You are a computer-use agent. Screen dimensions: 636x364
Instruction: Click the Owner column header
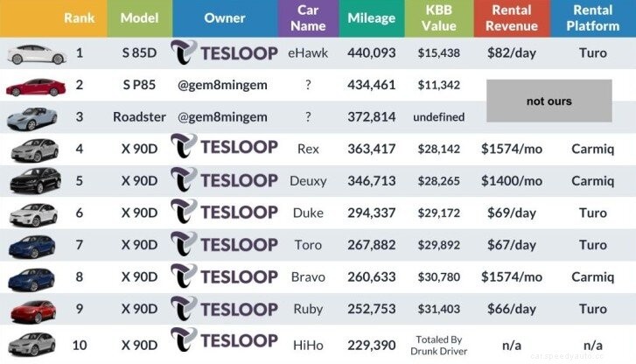pos(225,18)
